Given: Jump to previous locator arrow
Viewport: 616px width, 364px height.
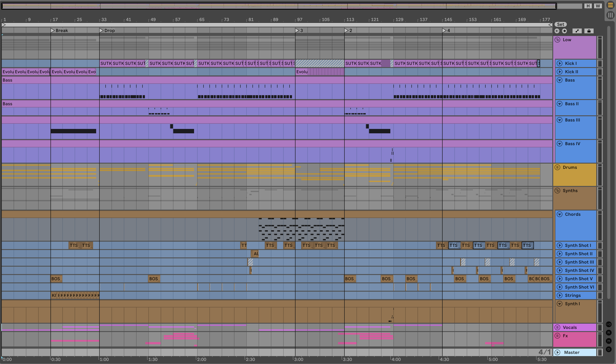Looking at the screenshot, I should click(x=557, y=31).
